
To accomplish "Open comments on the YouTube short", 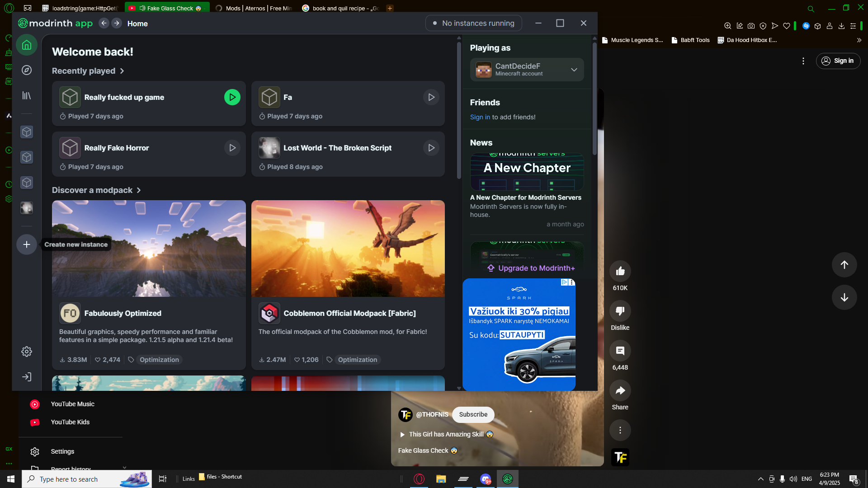I will 620,351.
